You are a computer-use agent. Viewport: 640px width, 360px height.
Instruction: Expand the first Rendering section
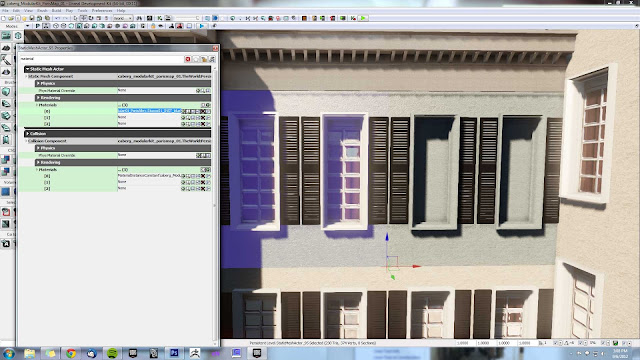[38, 98]
